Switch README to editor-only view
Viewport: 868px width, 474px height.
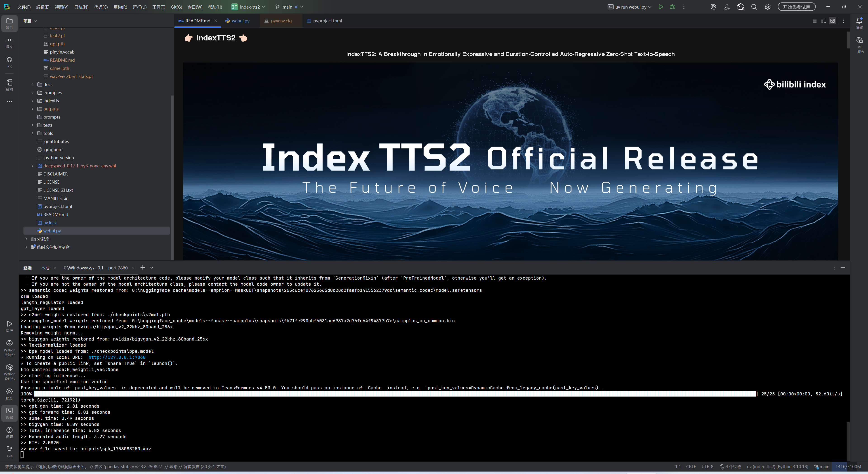pos(815,21)
